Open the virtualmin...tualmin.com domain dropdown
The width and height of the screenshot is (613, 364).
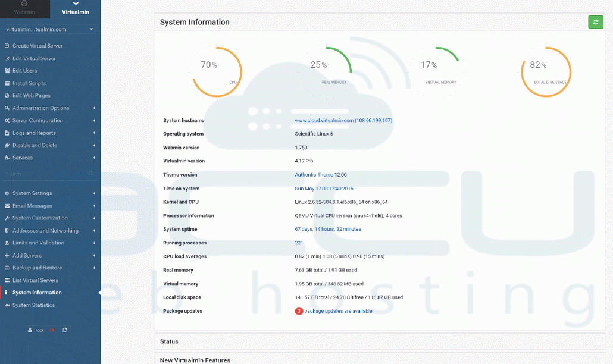pyautogui.click(x=50, y=29)
